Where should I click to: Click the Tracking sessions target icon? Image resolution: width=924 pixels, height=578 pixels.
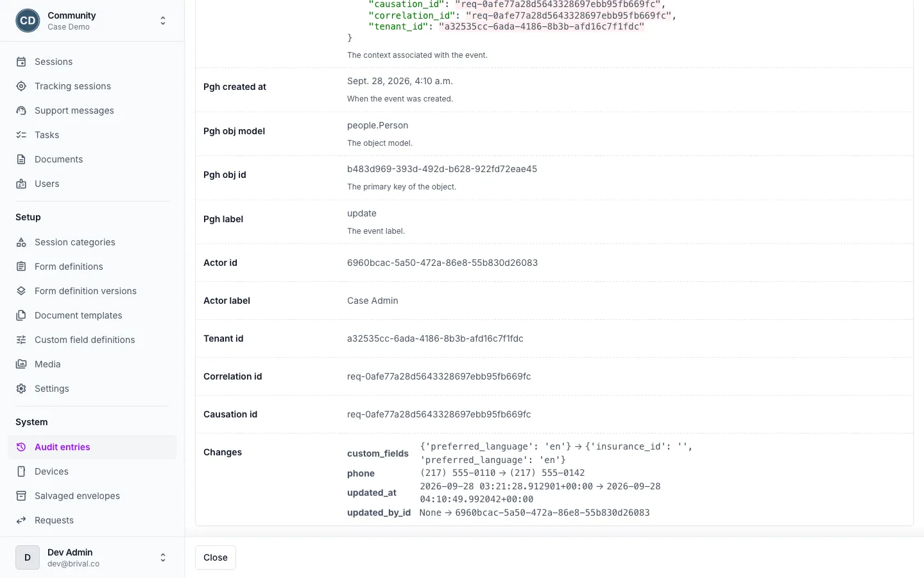[21, 86]
